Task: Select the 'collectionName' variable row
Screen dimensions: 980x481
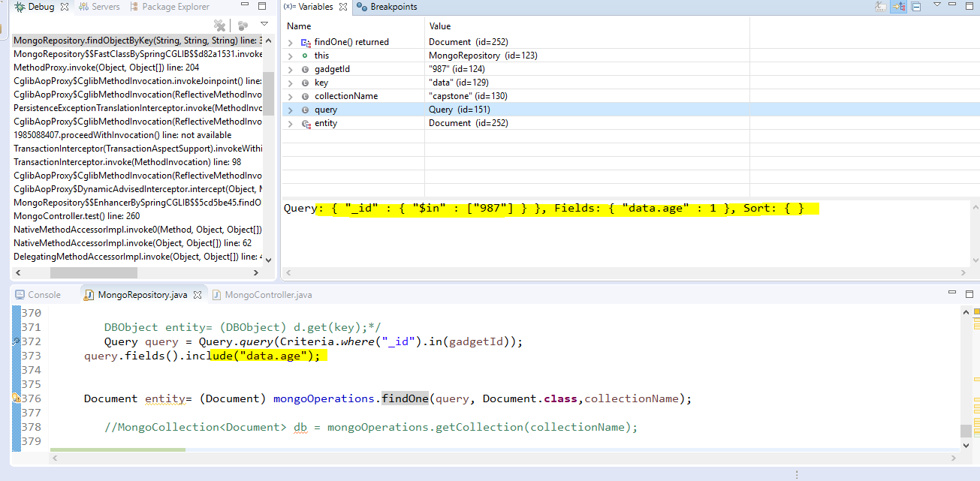Action: 346,96
